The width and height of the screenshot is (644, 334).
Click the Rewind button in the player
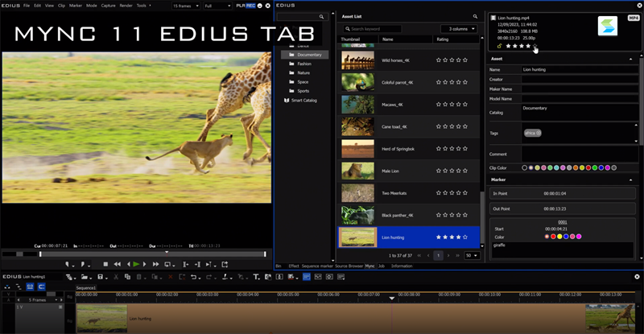(117, 265)
